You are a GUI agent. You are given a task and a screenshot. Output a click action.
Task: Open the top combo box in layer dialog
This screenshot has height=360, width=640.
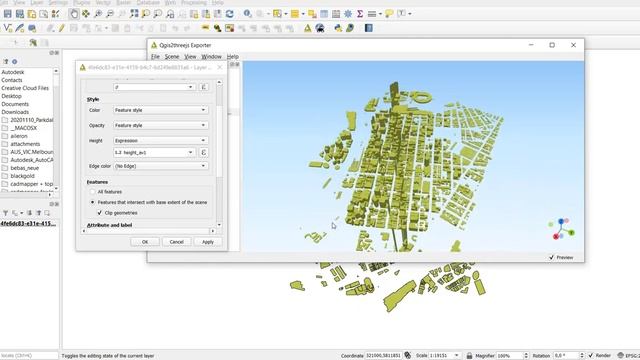(x=154, y=87)
